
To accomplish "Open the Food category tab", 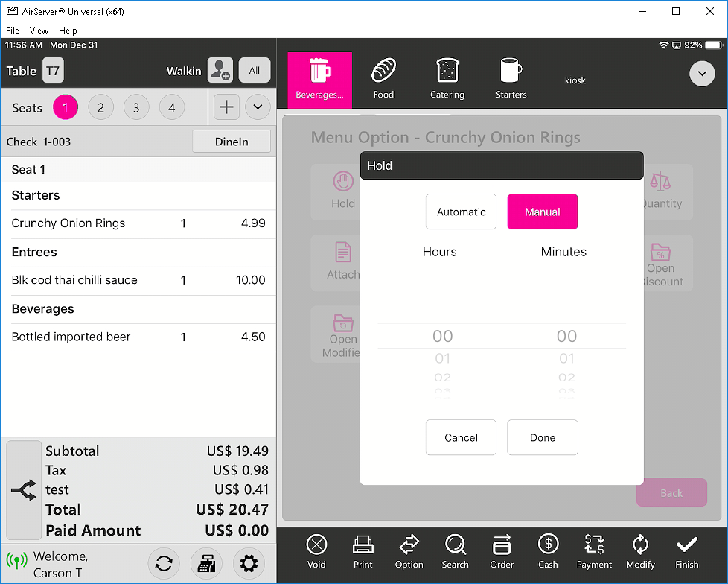I will click(383, 77).
